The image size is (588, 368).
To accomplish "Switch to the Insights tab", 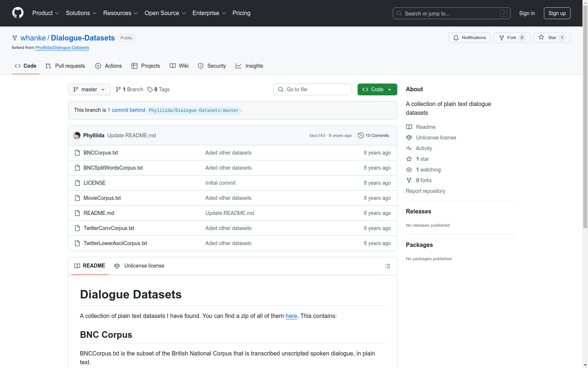I will pos(250,66).
